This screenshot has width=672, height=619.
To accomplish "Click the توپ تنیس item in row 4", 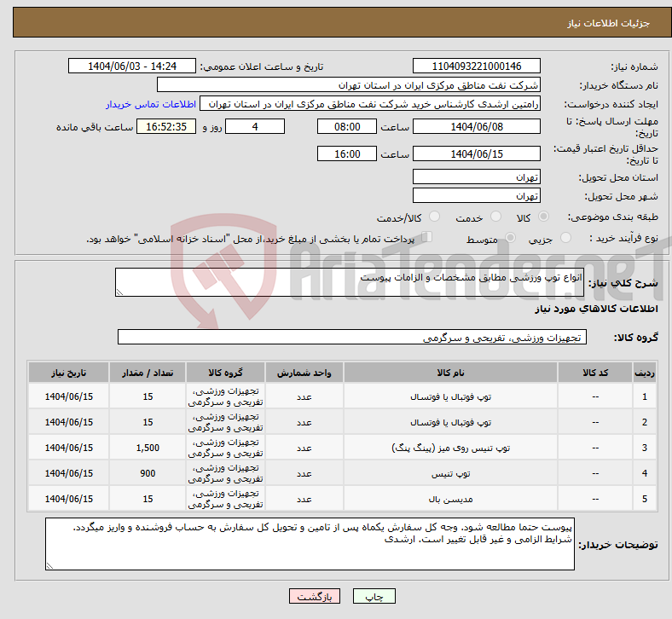I will tap(450, 474).
